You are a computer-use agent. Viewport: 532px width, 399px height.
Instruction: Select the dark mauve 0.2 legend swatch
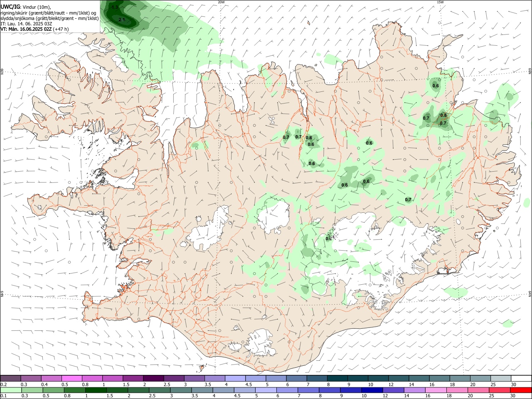(10, 378)
